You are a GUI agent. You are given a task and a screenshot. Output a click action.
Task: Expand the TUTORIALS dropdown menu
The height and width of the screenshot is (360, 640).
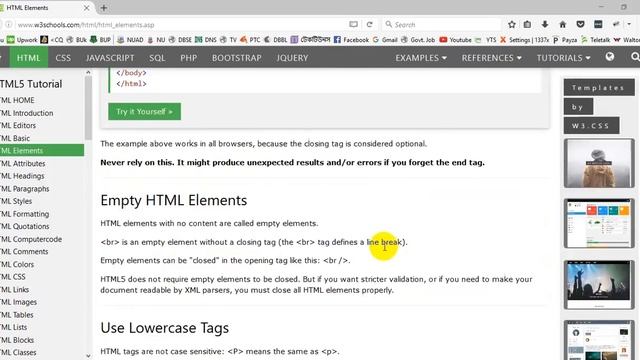click(563, 58)
